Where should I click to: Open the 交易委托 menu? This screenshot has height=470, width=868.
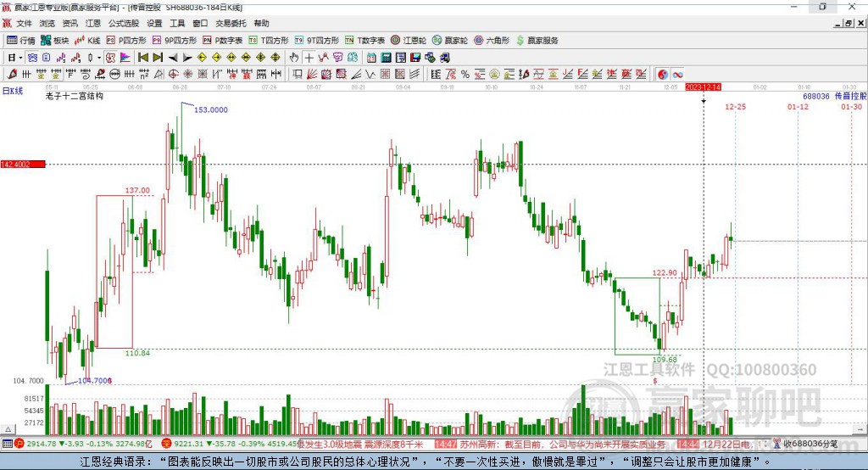pos(231,23)
